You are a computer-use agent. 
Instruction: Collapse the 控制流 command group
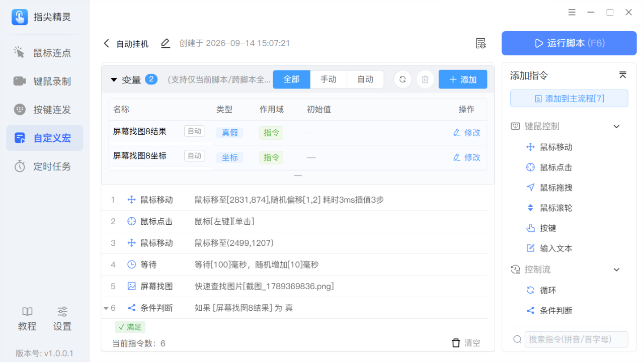617,269
